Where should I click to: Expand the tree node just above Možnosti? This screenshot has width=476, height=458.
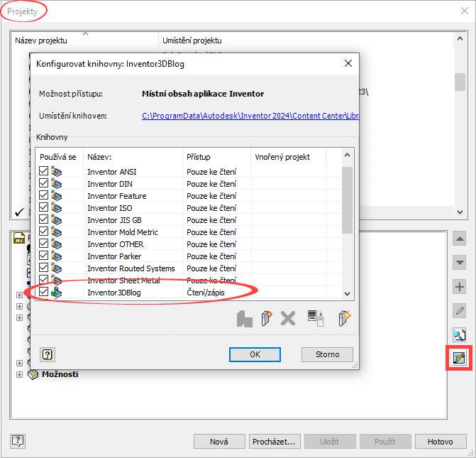(19, 363)
